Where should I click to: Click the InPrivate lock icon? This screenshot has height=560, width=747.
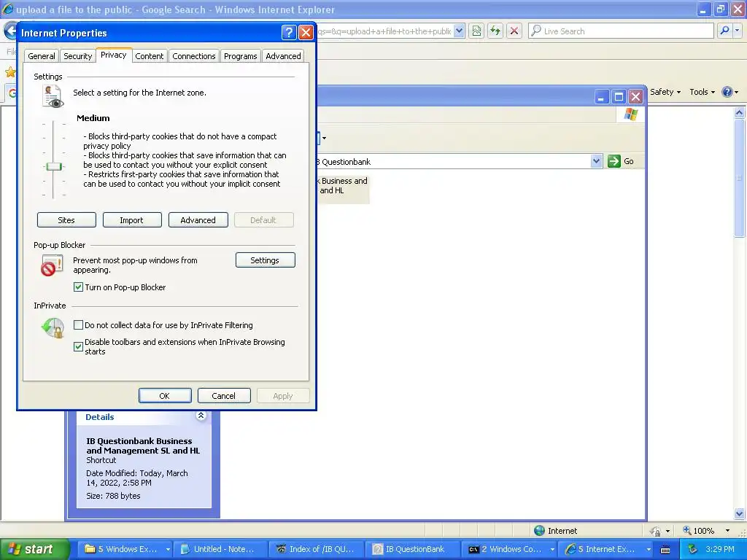pyautogui.click(x=53, y=328)
